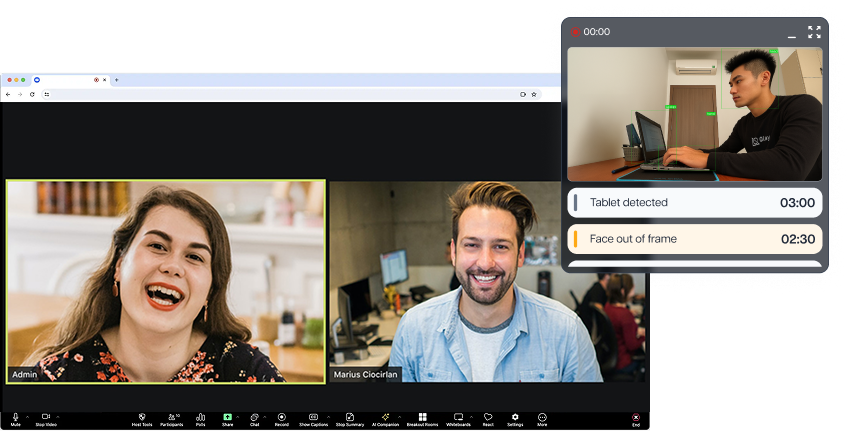
Task: Open Breakout Rooms
Action: coord(423,417)
